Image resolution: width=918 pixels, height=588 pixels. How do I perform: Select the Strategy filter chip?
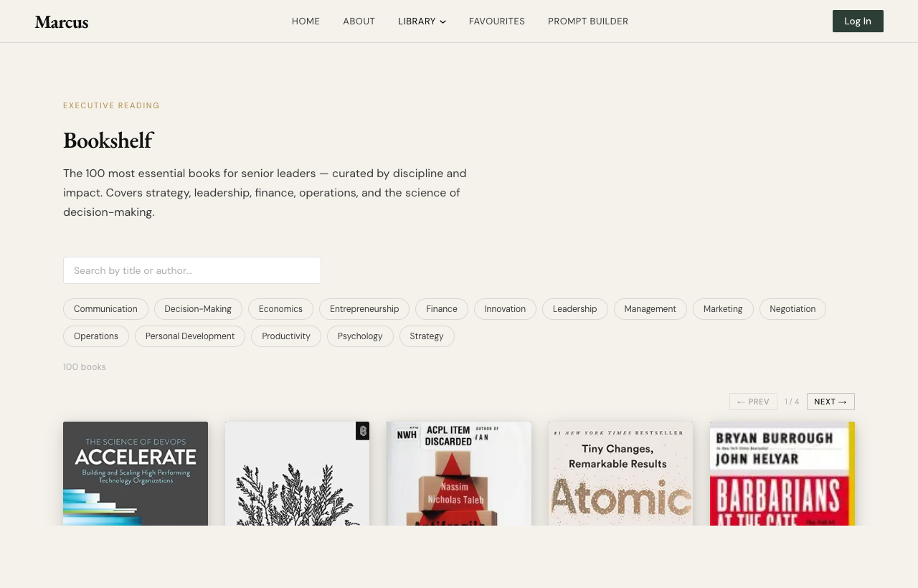point(426,336)
